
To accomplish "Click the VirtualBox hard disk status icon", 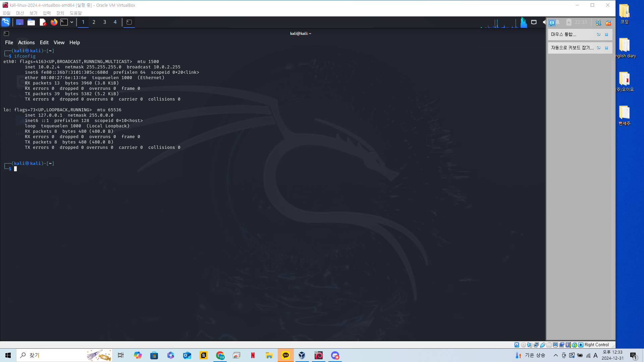I will pyautogui.click(x=517, y=345).
